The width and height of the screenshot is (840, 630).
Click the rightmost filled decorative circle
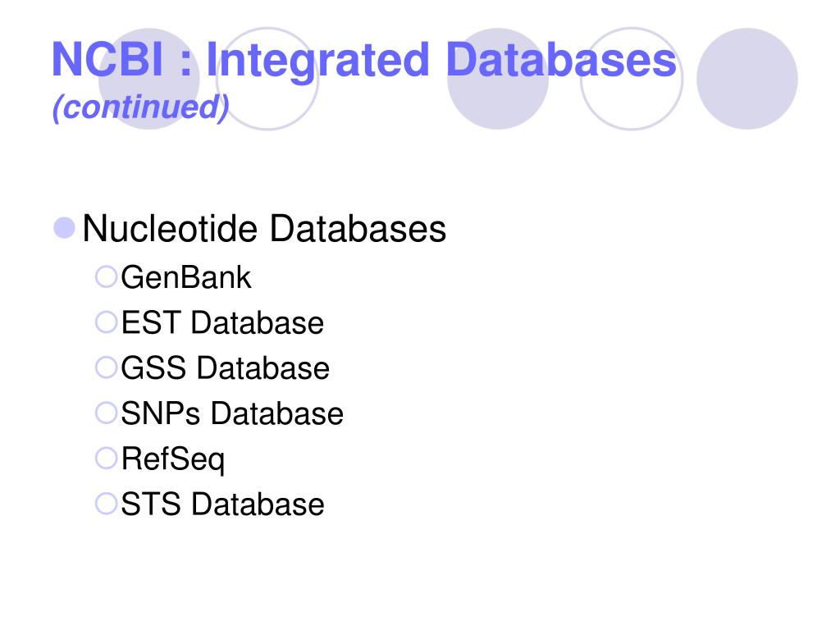(x=746, y=79)
